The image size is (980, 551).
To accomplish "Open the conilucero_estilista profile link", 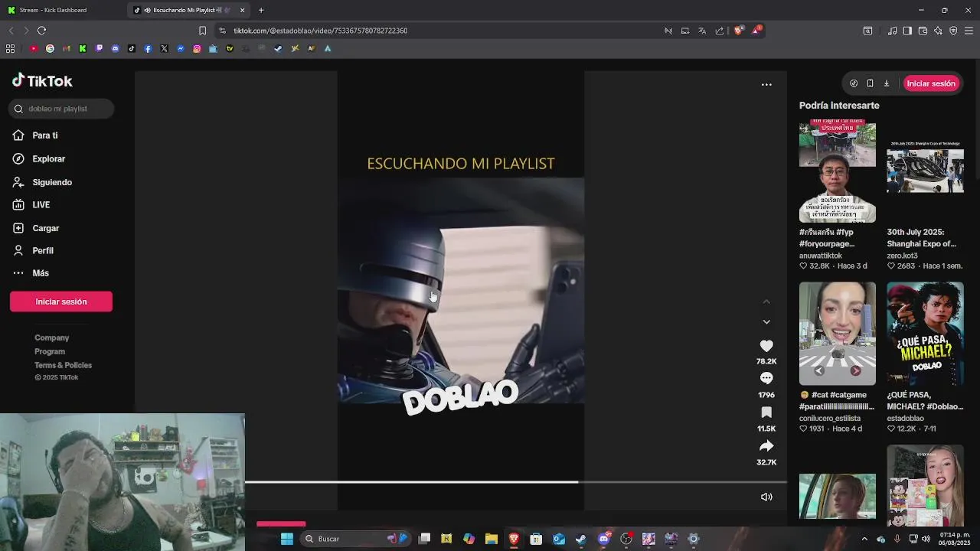I will tap(830, 419).
